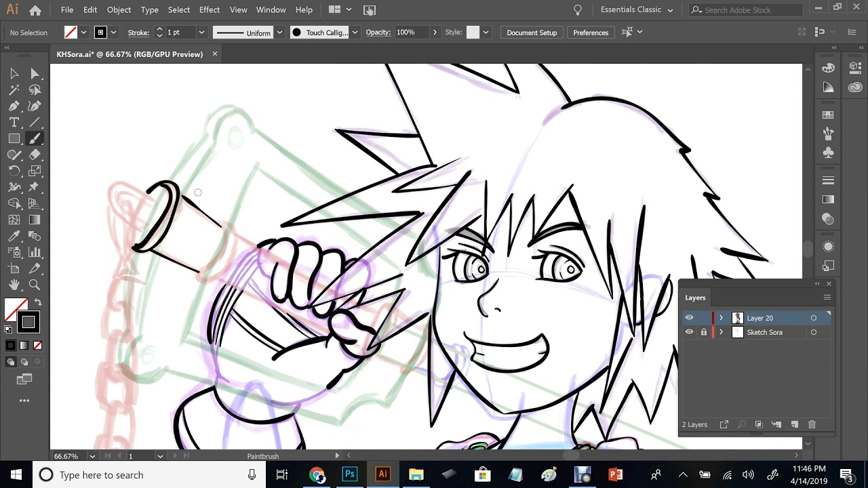Open the Symbols panel club icon
The width and height of the screenshot is (868, 488).
click(828, 152)
